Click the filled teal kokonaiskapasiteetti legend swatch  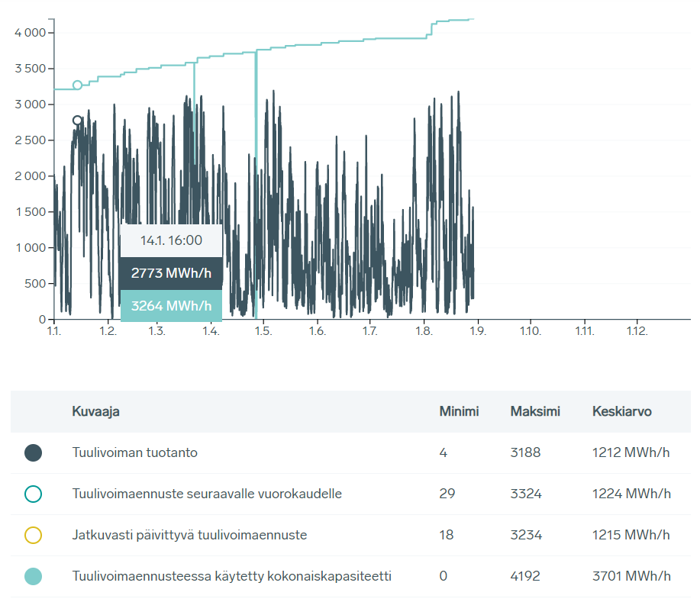33,576
